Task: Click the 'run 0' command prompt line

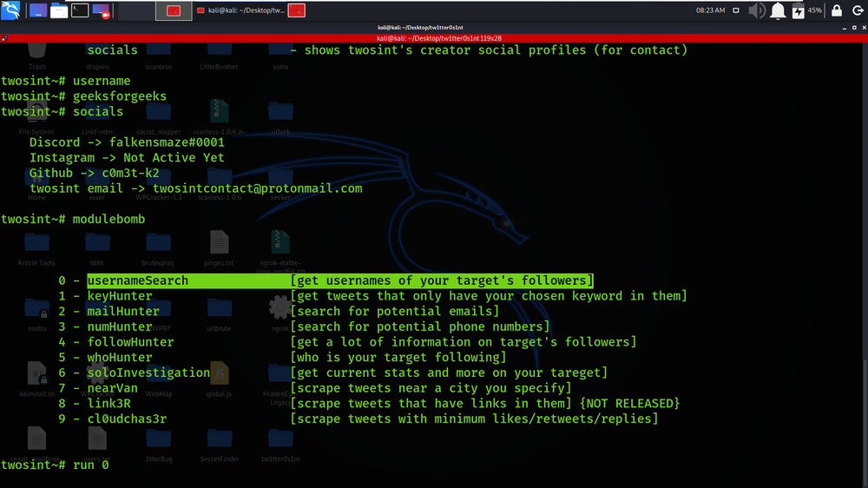Action: 55,465
